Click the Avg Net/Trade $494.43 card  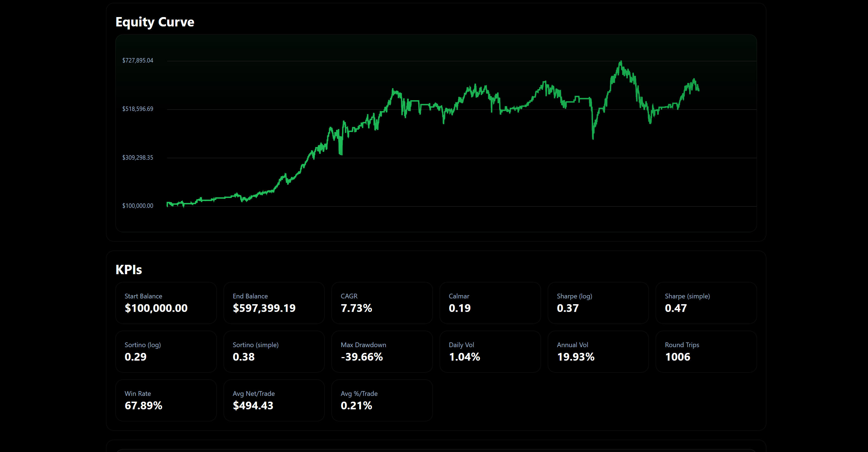[274, 400]
